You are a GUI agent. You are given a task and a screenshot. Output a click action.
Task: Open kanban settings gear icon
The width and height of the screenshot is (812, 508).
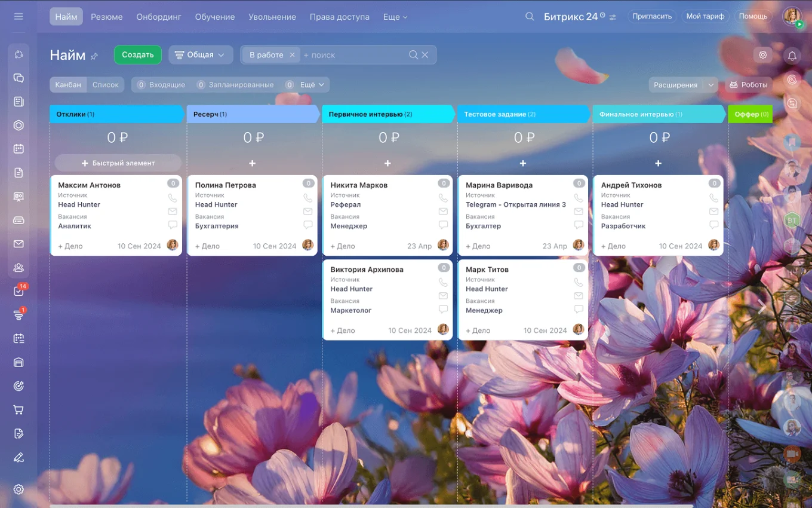tap(762, 55)
